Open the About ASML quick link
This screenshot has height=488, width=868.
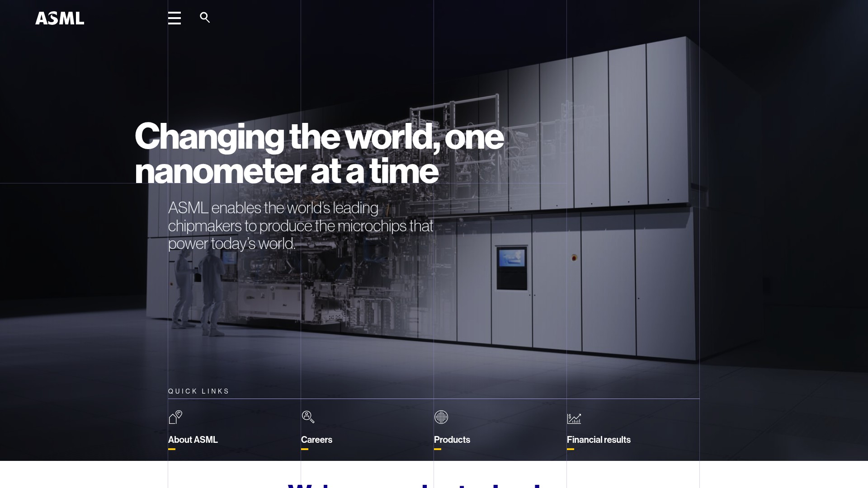193,440
